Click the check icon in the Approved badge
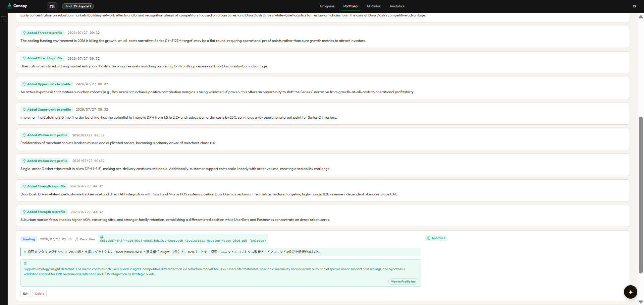The height and width of the screenshot is (305, 644). (429, 238)
